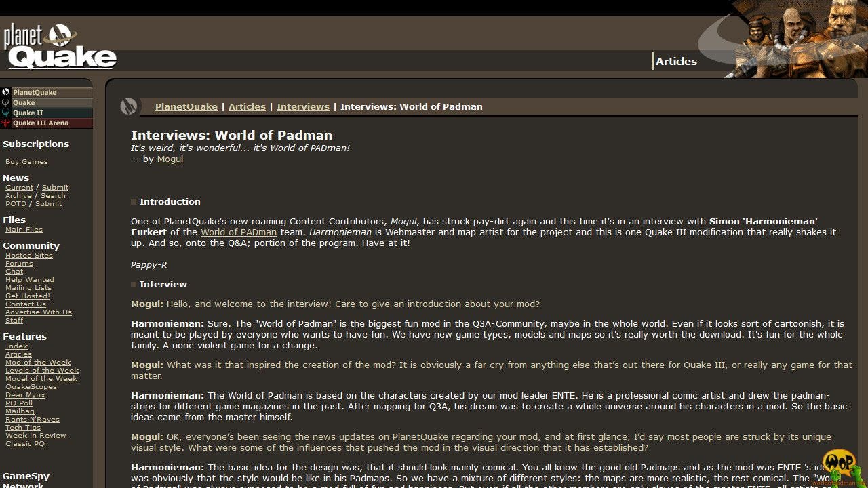Open POTD link

click(x=16, y=203)
